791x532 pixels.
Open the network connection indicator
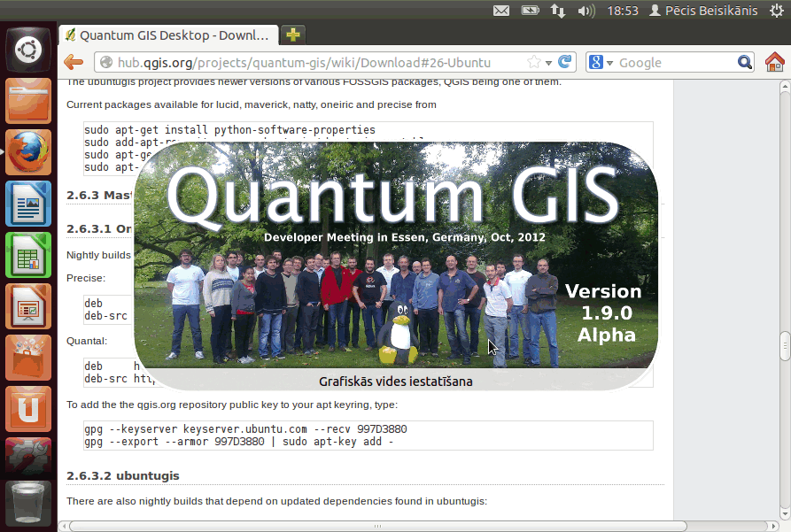(558, 11)
